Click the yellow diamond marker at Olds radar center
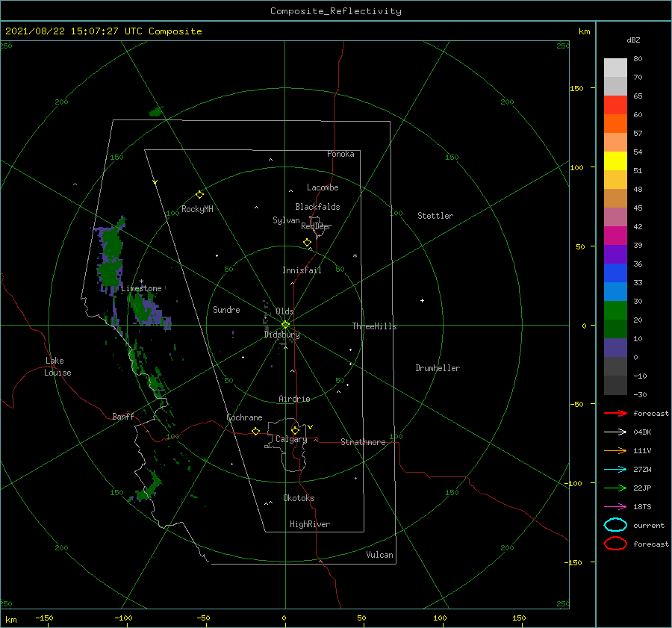 tap(285, 325)
